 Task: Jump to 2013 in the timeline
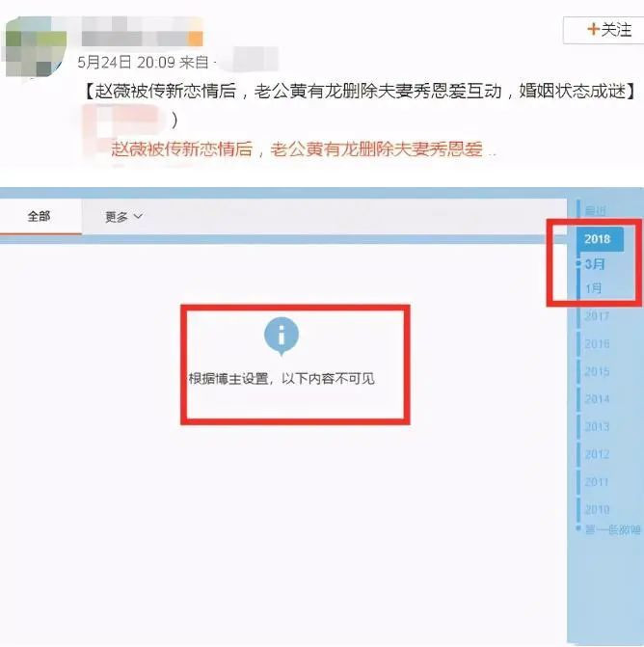597,426
